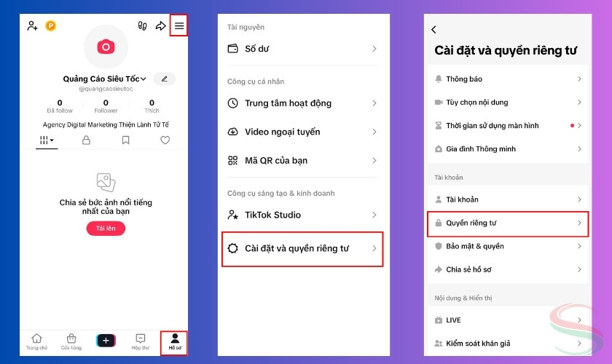This screenshot has height=364, width=612.
Task: Tap chevron on TikTok Studio row
Action: coord(374,215)
